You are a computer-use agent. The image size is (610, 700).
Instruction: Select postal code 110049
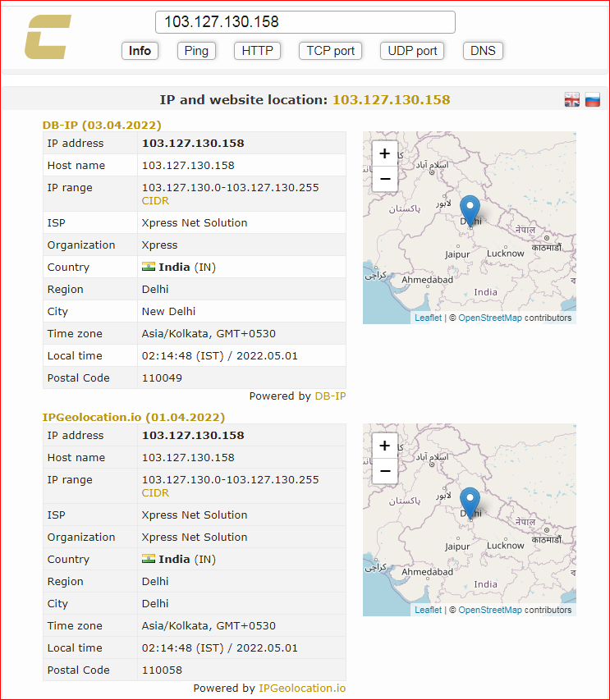coord(162,377)
